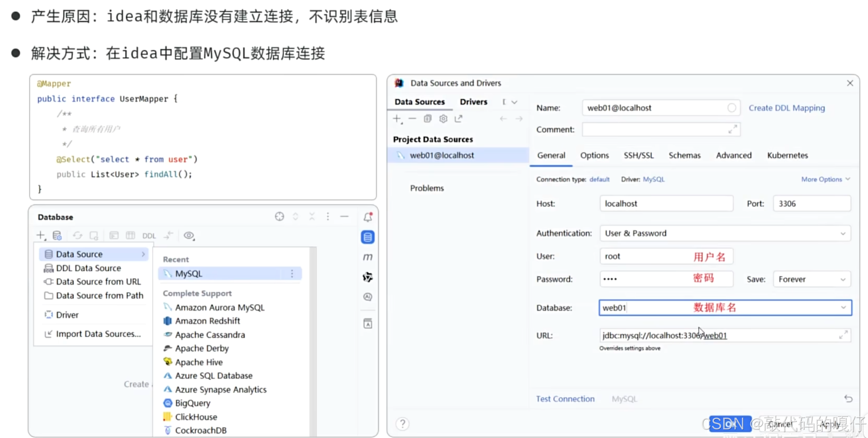Image resolution: width=868 pixels, height=438 pixels.
Task: Click the duplicate data source icon in dialog
Action: (427, 118)
